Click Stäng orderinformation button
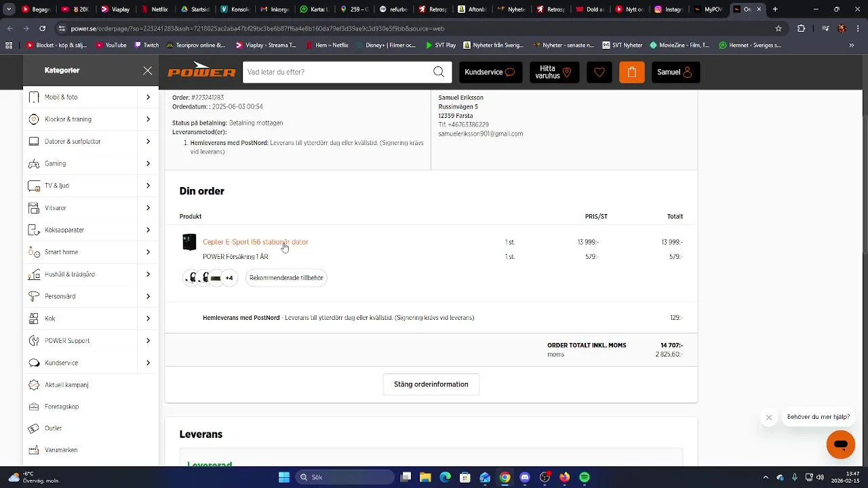 pos(431,384)
